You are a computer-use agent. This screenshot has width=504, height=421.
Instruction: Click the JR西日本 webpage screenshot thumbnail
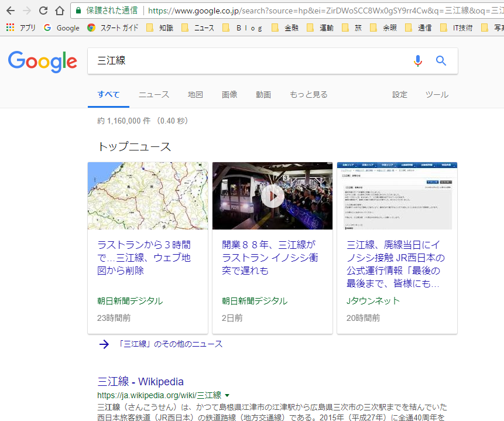pos(397,196)
